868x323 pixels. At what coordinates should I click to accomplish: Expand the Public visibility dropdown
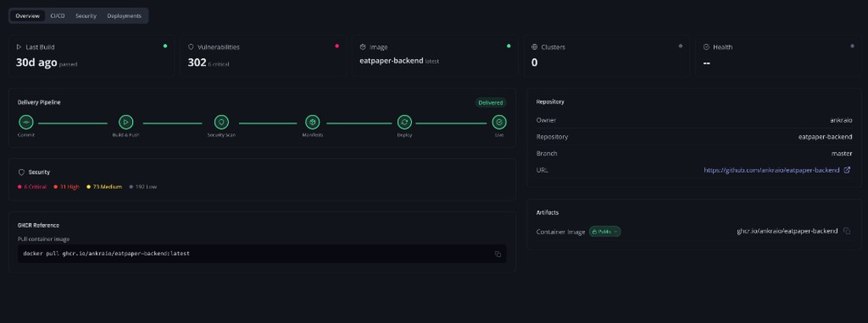(605, 231)
